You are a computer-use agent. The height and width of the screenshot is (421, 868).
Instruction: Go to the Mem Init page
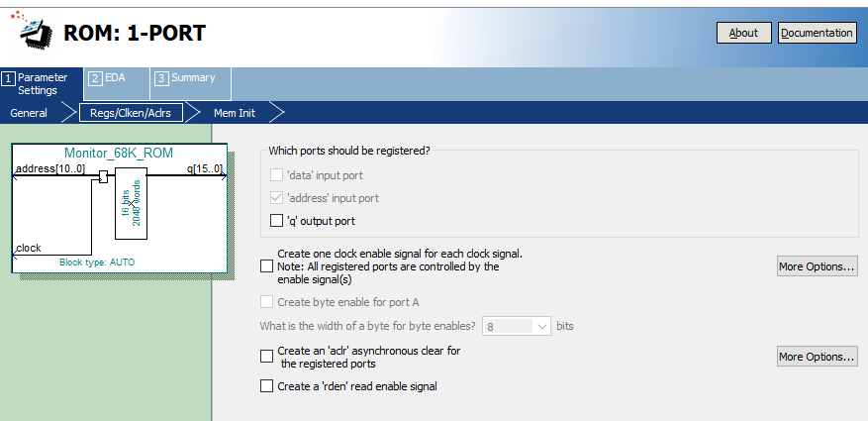(235, 113)
